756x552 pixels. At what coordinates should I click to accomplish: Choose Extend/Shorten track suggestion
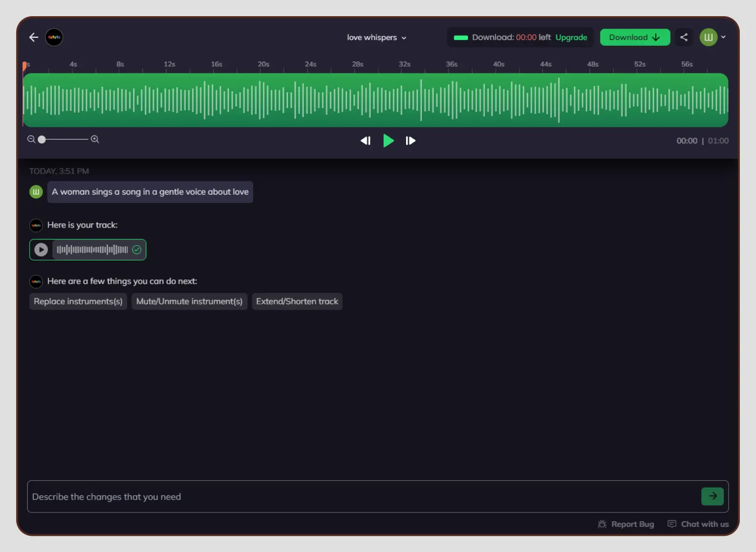pyautogui.click(x=297, y=301)
